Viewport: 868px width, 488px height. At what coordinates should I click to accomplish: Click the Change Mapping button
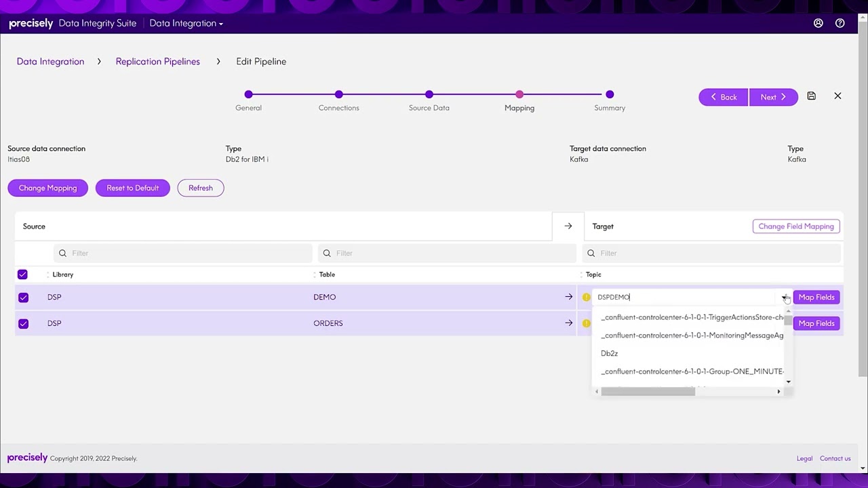[x=47, y=188]
